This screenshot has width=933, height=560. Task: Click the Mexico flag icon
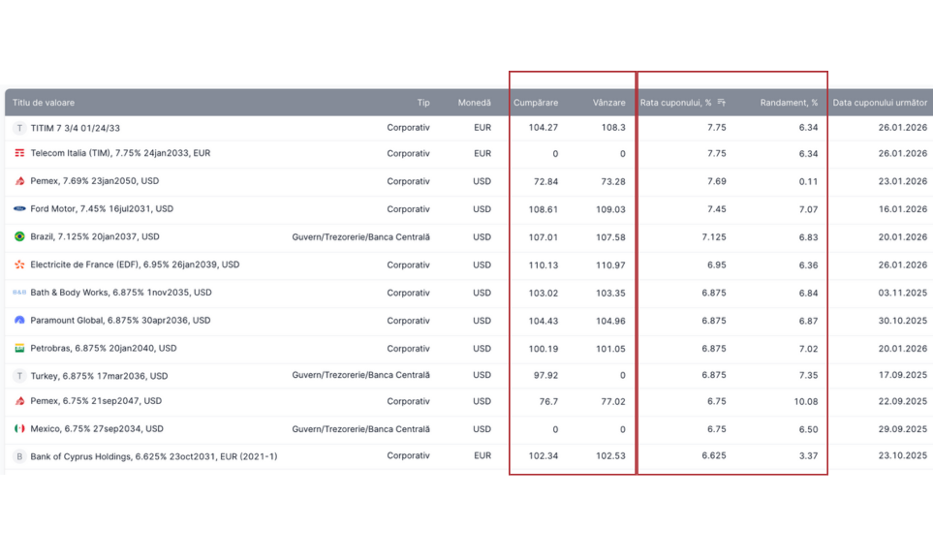pos(19,428)
